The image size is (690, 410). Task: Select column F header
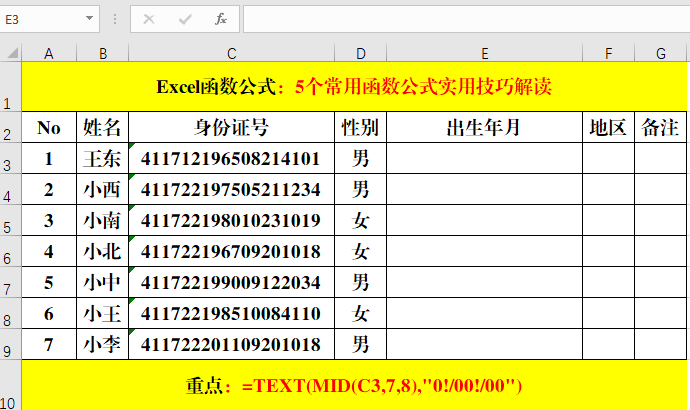[609, 53]
